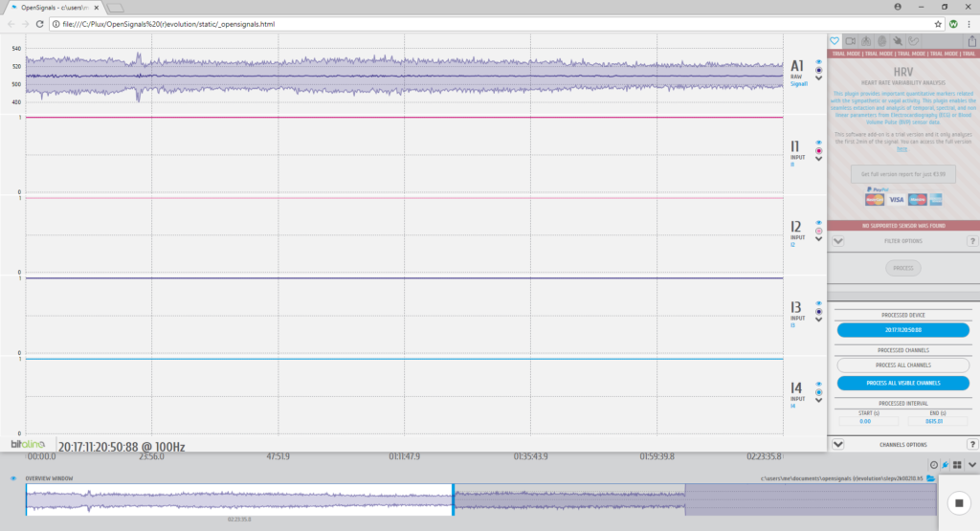
Task: Toggle visibility eye for channel A1
Action: (x=818, y=62)
